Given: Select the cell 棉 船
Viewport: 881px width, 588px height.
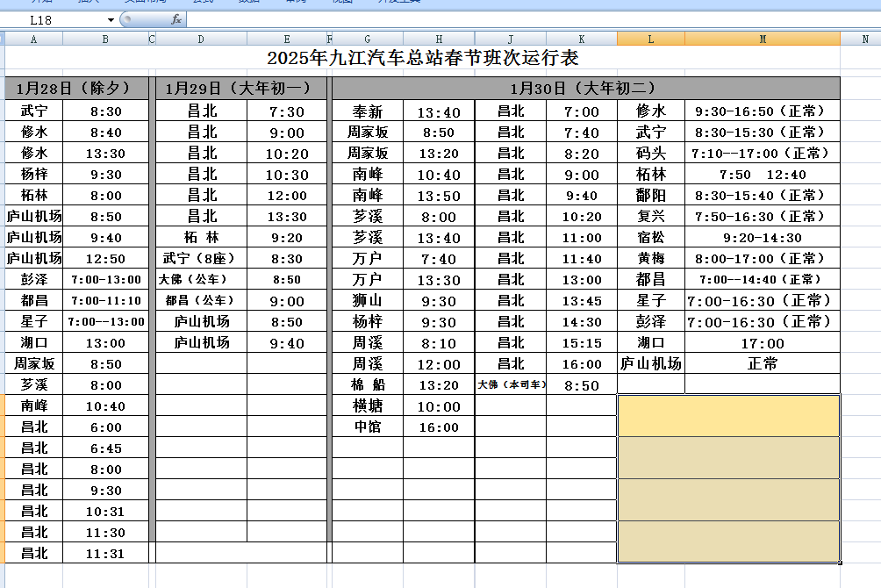Looking at the screenshot, I should coord(368,384).
